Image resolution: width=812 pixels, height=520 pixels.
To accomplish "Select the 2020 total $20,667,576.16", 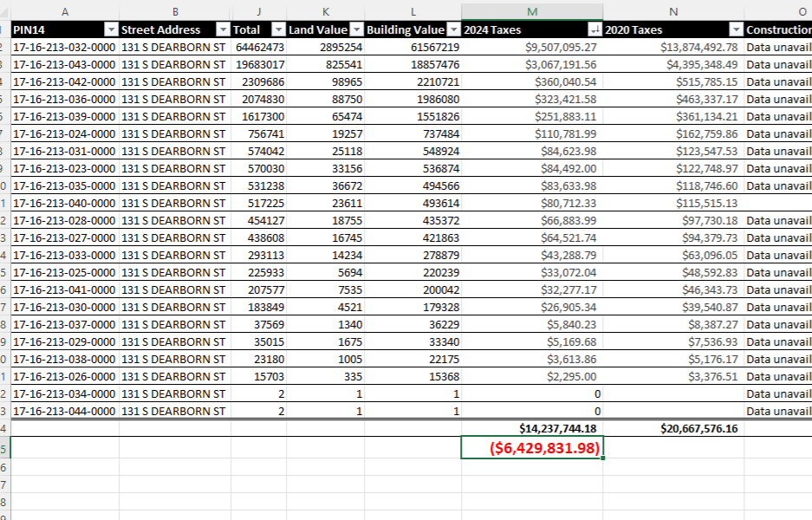I will (673, 428).
